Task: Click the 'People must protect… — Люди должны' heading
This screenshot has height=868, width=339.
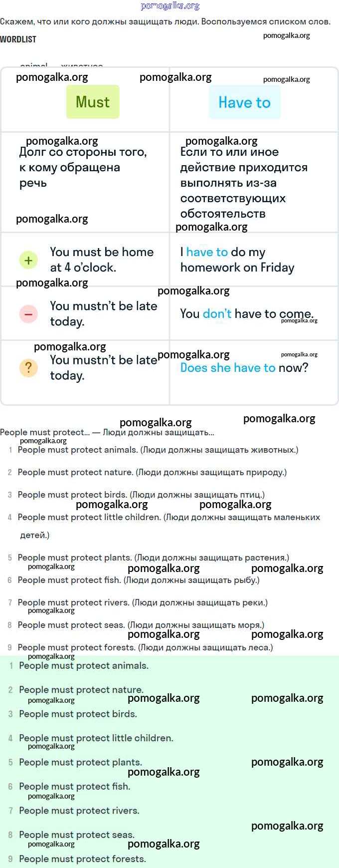Action: pyautogui.click(x=107, y=432)
